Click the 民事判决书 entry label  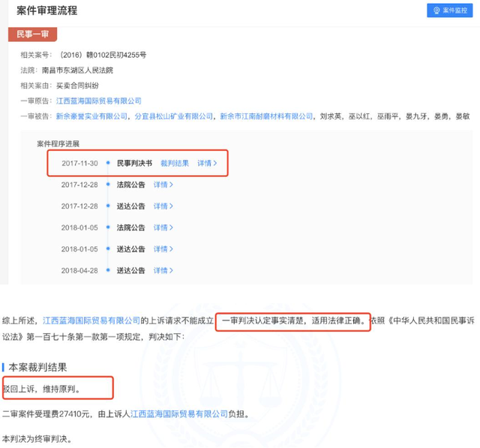(x=134, y=163)
